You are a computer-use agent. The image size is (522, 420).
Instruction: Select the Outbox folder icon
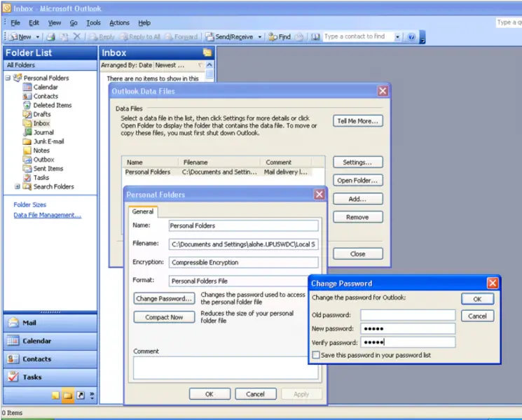[27, 160]
